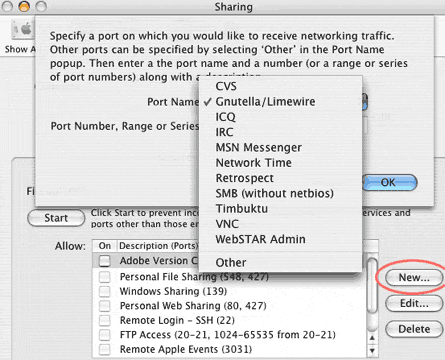Click the OK button in the sheet
This screenshot has height=360, width=445.
pos(389,182)
